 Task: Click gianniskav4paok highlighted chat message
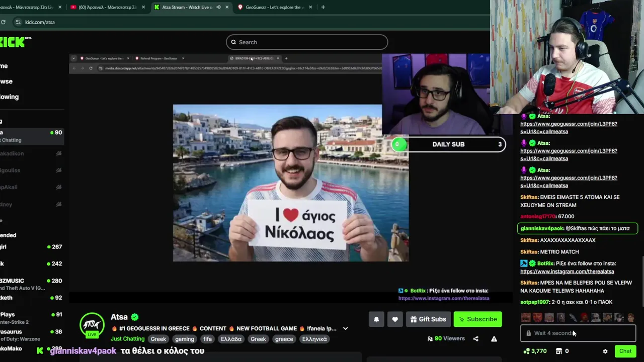click(x=578, y=228)
